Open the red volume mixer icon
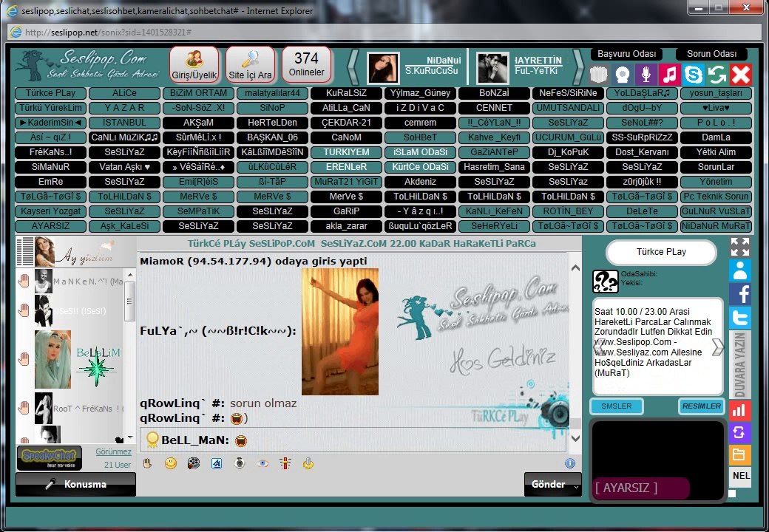Viewport: 769px width, 532px height. (285, 463)
